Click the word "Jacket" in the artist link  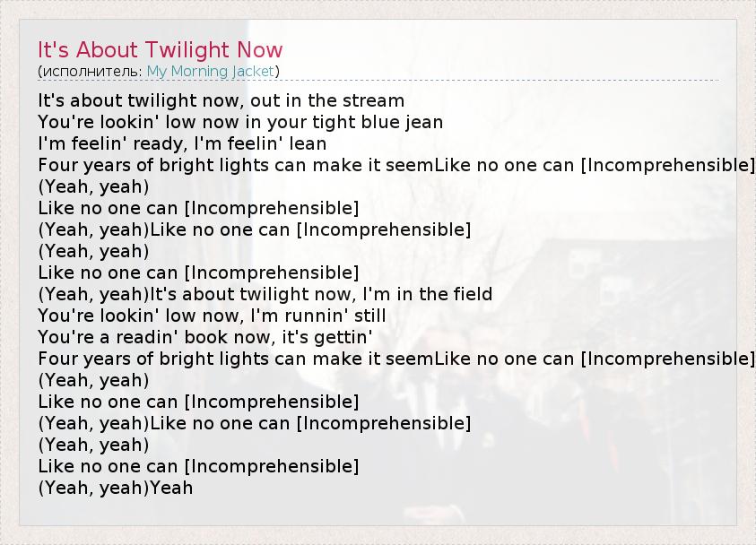pos(253,71)
